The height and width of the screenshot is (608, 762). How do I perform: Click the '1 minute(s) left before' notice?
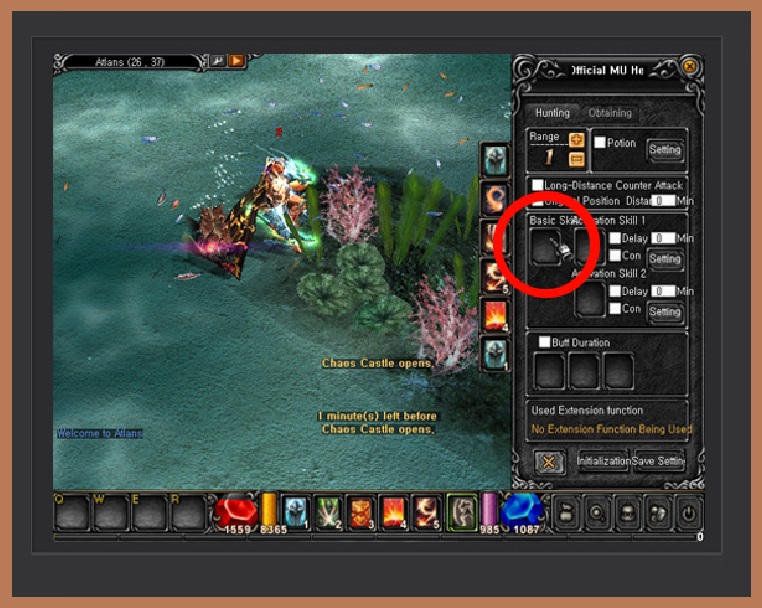click(378, 416)
